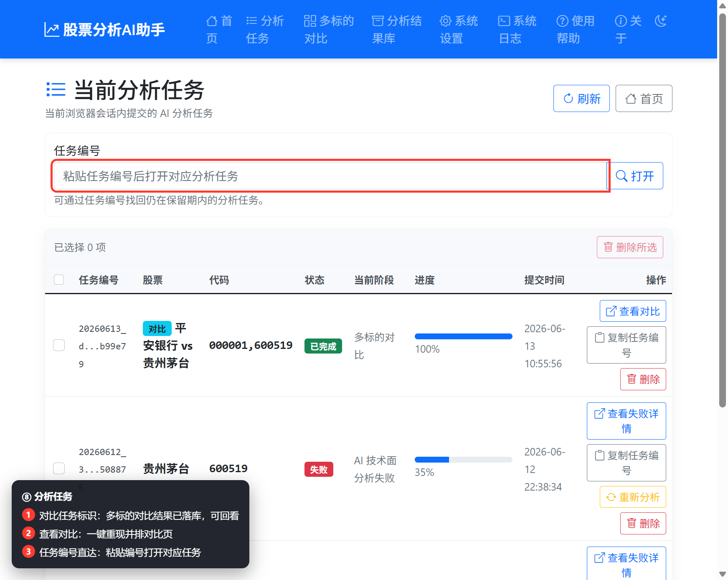The width and height of the screenshot is (728, 580).
Task: Click the 已选择 0 项 label
Action: [x=80, y=247]
